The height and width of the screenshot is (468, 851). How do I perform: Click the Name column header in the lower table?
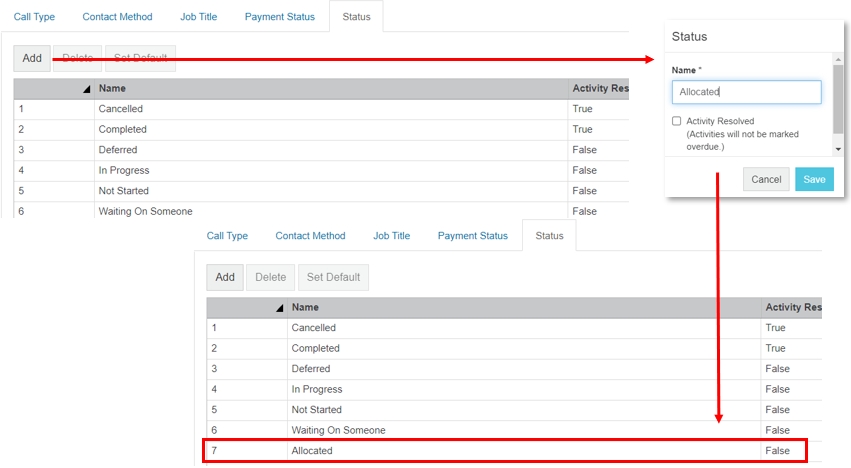305,308
